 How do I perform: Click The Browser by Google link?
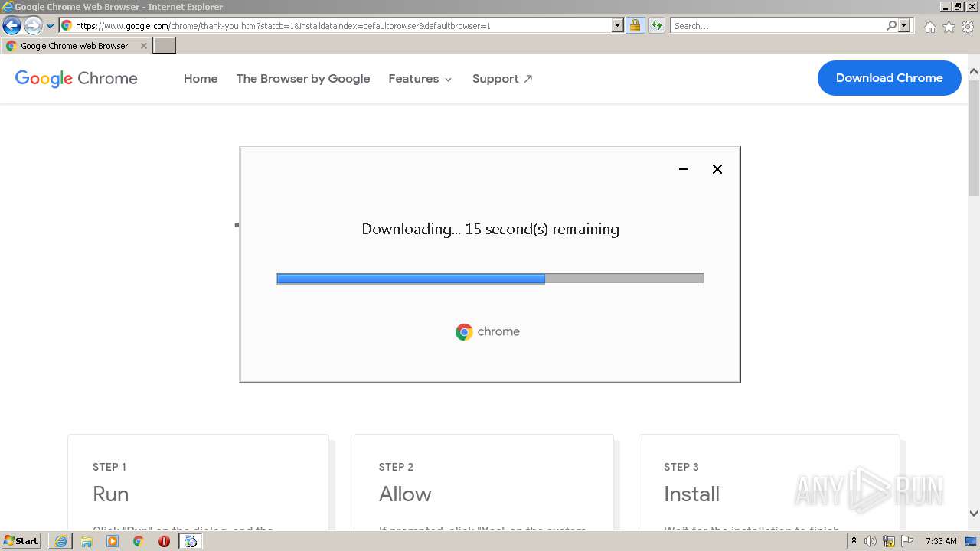click(303, 78)
